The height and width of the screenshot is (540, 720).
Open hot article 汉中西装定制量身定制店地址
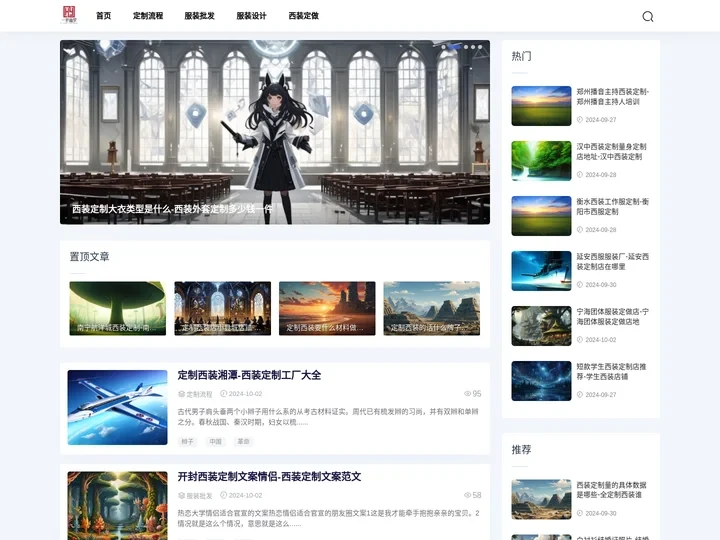click(x=612, y=152)
